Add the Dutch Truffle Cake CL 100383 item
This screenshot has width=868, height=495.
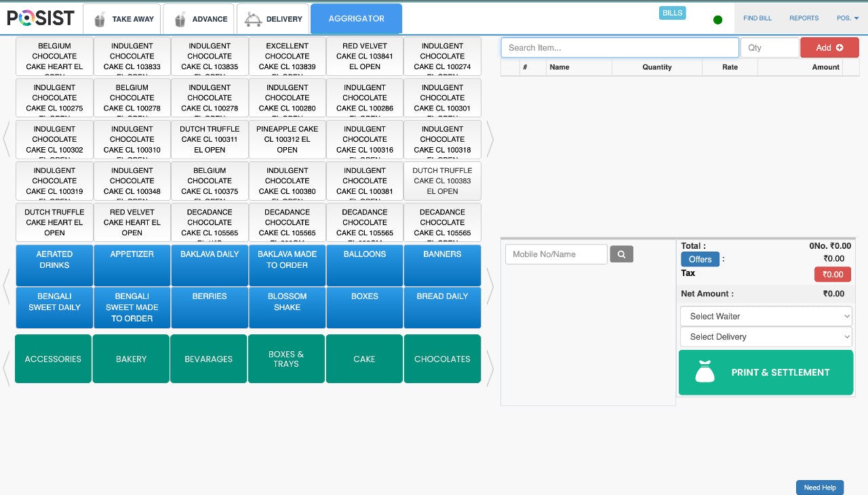pos(443,180)
